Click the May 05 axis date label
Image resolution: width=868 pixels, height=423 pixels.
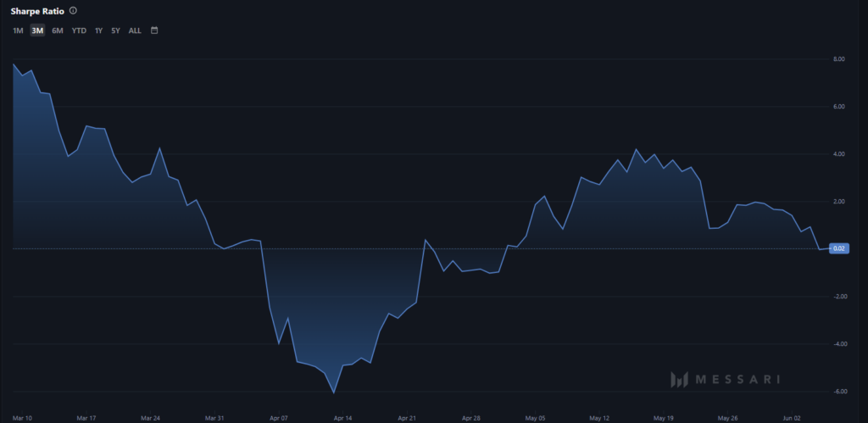(x=535, y=418)
